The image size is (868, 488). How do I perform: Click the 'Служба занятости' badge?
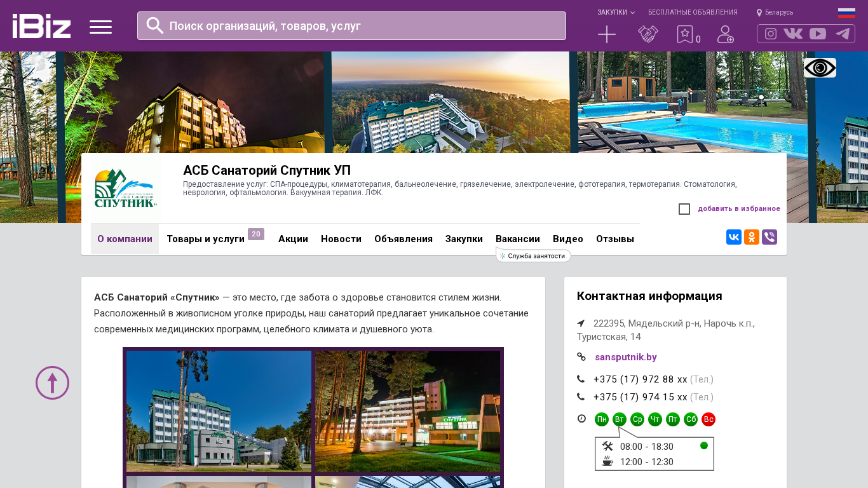point(533,255)
